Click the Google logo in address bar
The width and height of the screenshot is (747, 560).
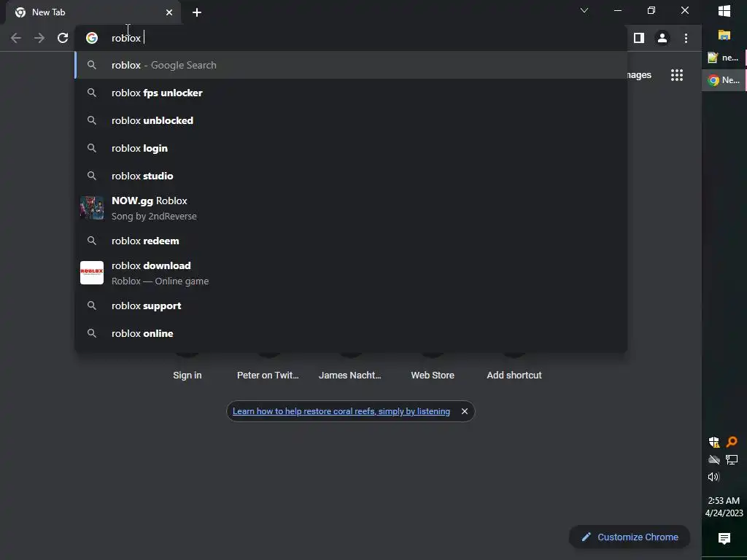click(92, 38)
